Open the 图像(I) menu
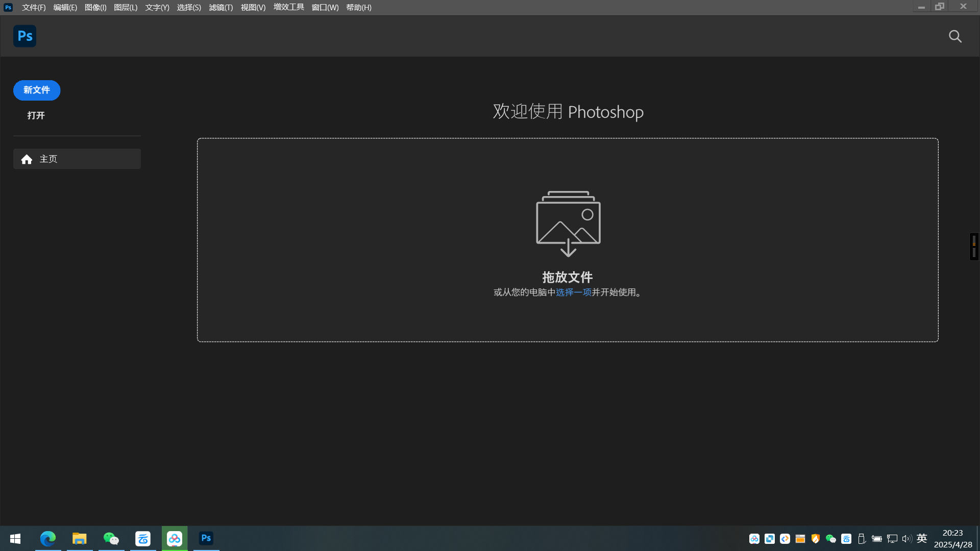 [x=95, y=8]
